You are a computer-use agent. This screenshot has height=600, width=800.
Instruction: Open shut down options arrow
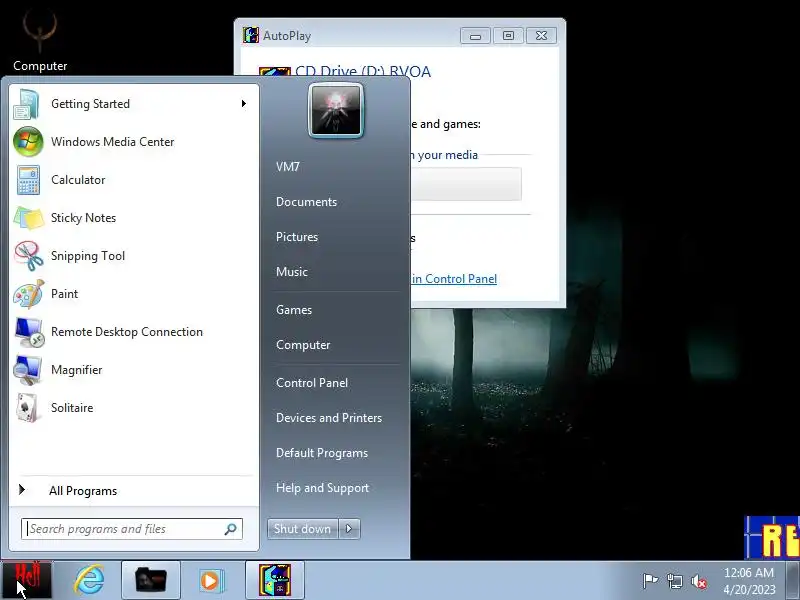(349, 529)
